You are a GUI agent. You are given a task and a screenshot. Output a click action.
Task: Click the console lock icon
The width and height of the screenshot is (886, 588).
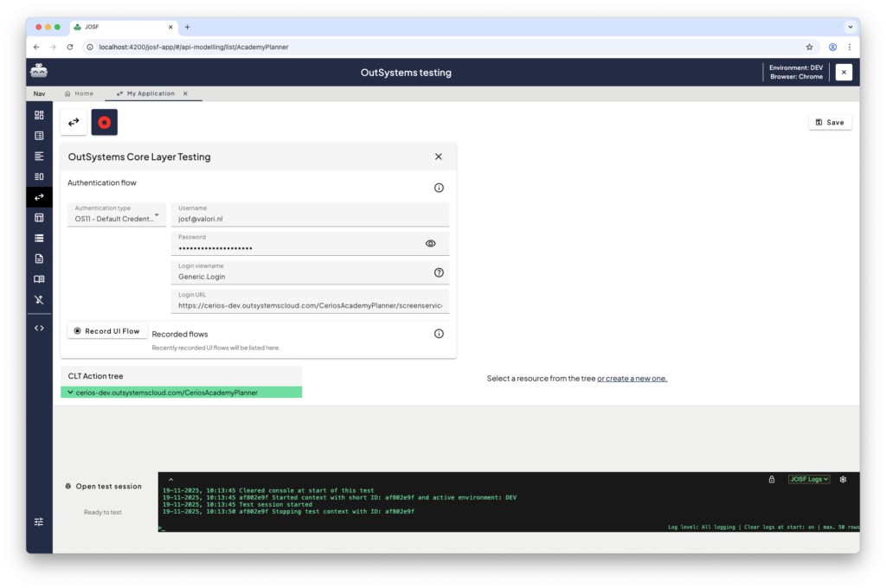[771, 479]
